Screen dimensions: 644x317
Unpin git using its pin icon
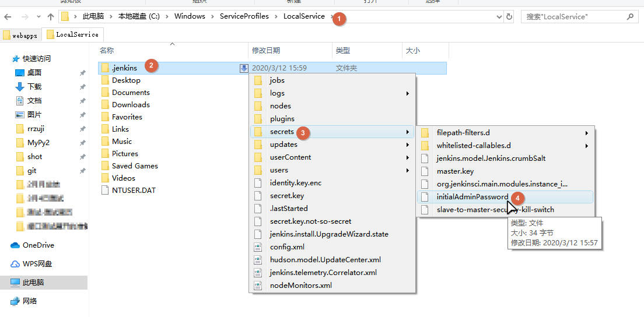(x=83, y=171)
